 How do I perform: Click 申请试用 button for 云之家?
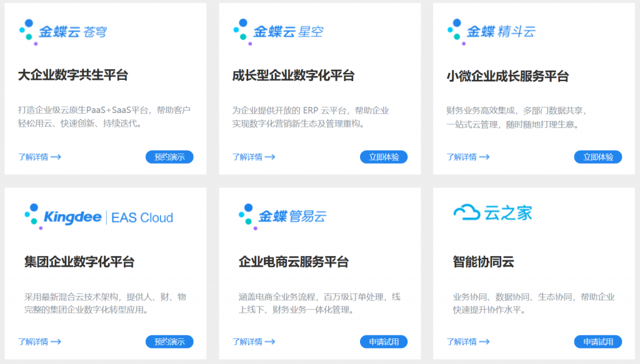pyautogui.click(x=598, y=342)
